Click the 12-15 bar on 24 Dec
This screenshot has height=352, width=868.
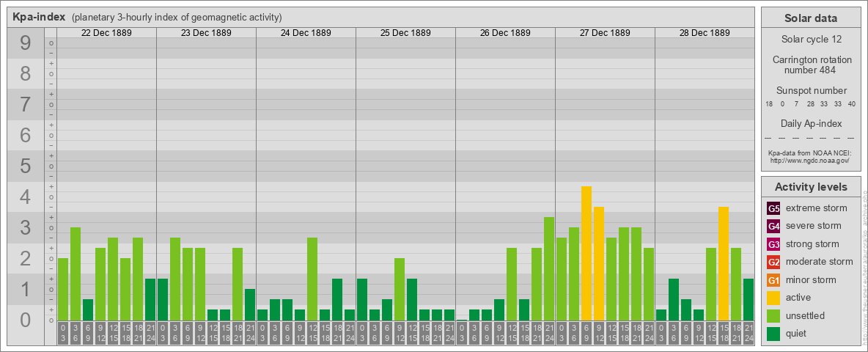pos(312,279)
